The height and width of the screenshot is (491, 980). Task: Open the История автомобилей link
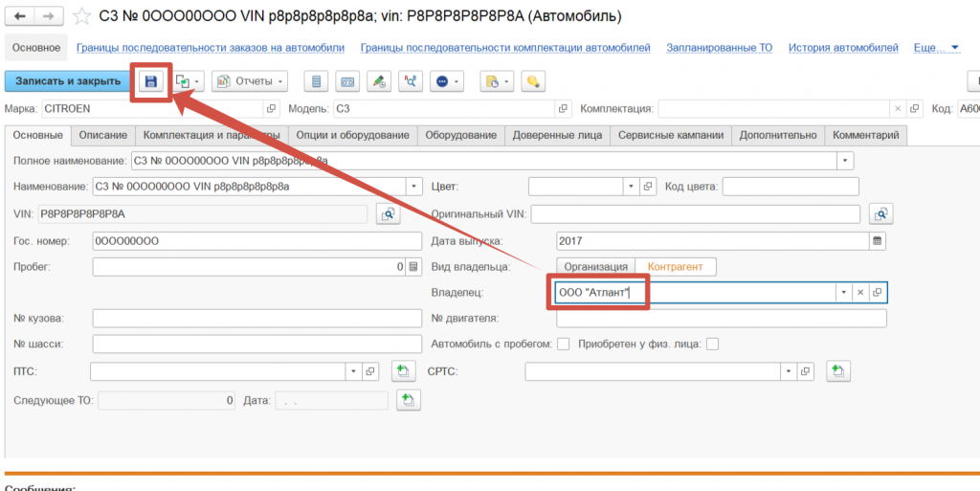[843, 47]
